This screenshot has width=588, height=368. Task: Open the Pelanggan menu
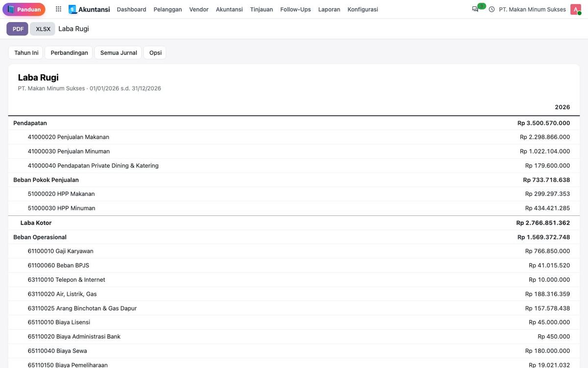pyautogui.click(x=168, y=9)
